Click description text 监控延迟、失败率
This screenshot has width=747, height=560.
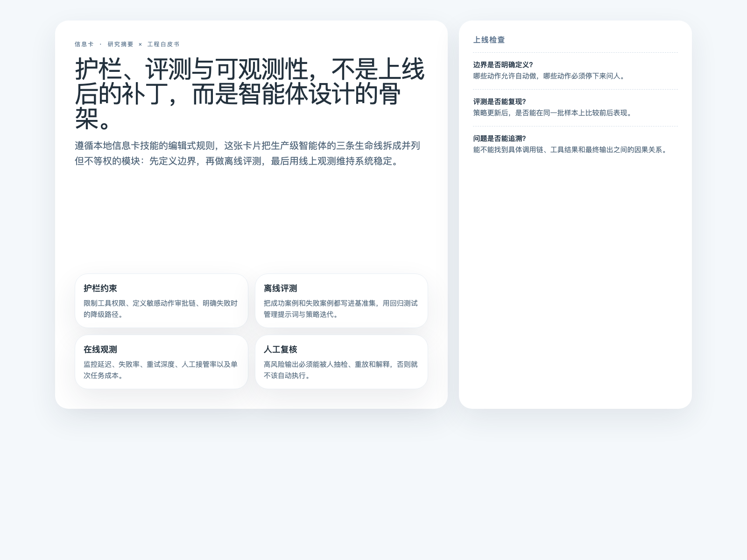[161, 370]
